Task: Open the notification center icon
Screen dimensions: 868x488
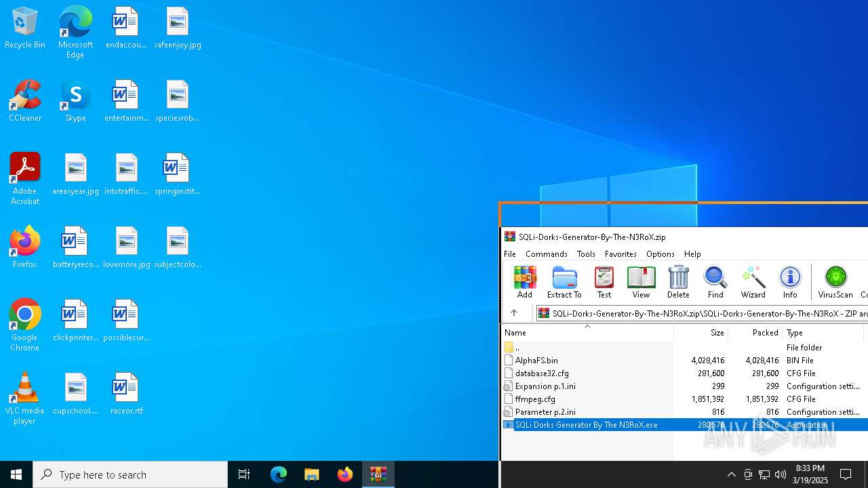Action: [846, 474]
